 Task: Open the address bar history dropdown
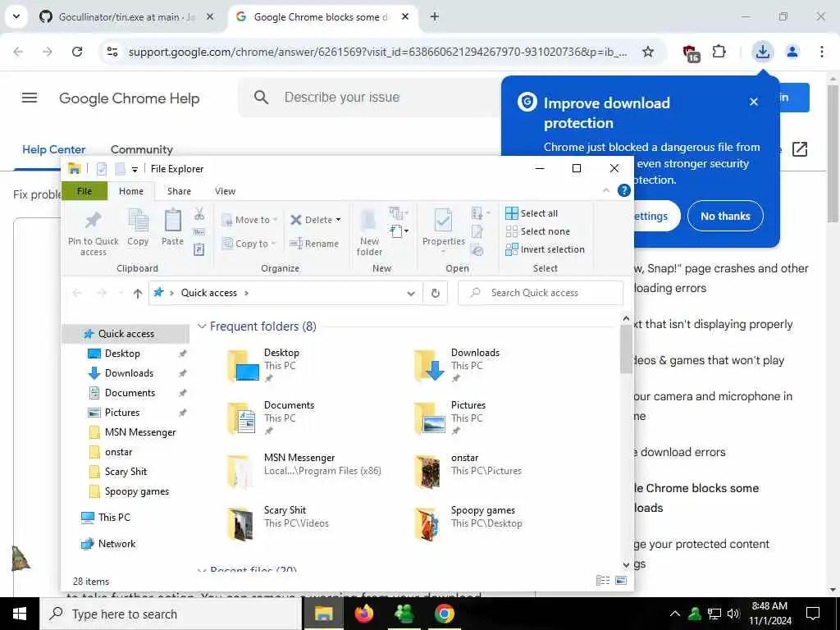411,293
